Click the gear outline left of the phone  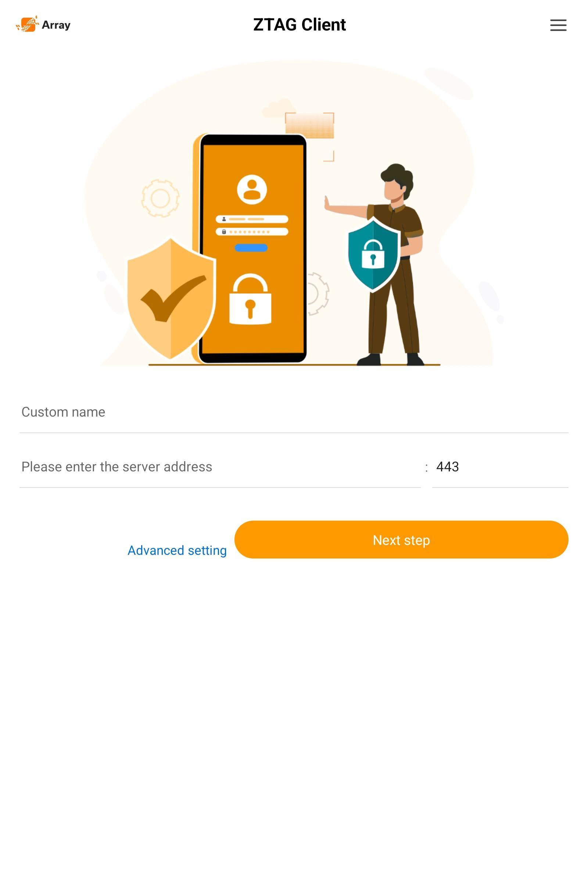[x=160, y=198]
